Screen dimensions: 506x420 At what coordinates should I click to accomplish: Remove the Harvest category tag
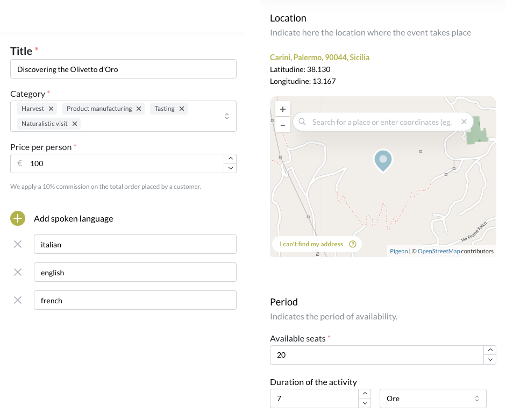[x=51, y=109]
